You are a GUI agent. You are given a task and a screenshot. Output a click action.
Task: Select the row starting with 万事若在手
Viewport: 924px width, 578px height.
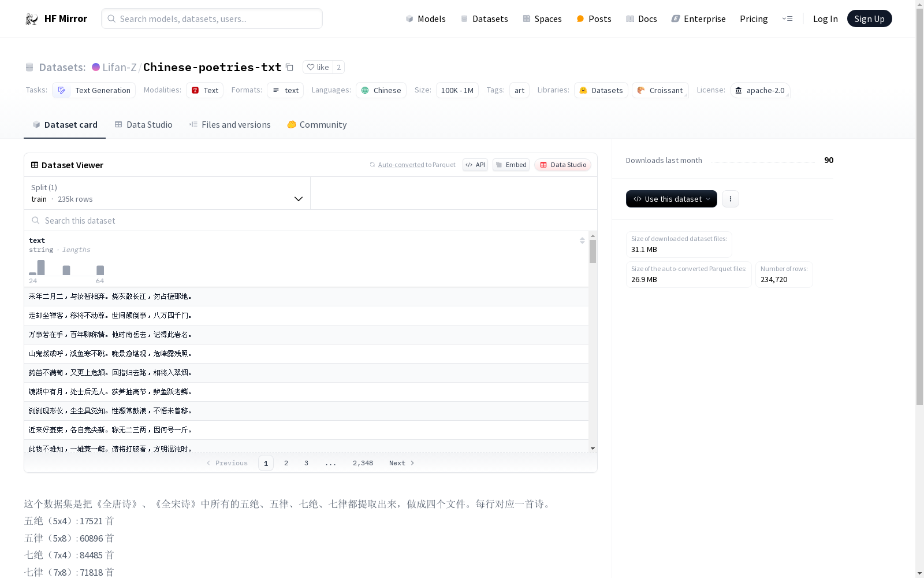(306, 335)
